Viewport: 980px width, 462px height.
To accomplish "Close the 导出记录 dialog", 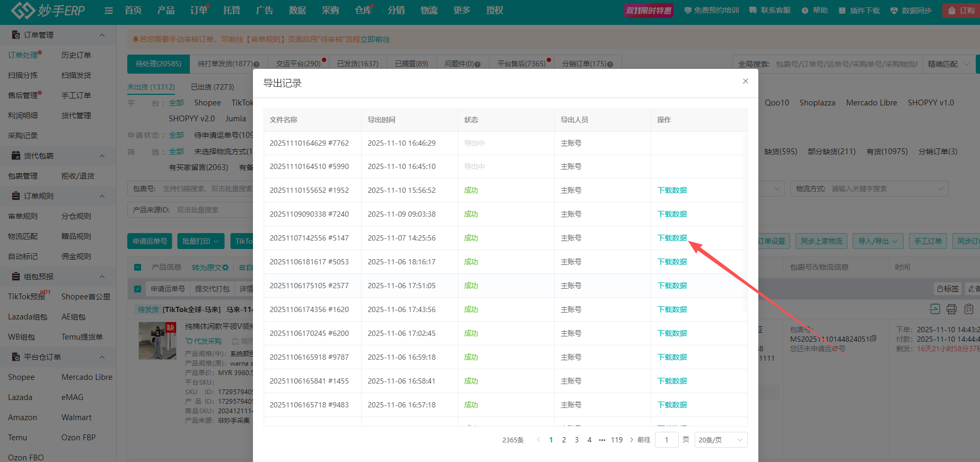I will pos(745,81).
